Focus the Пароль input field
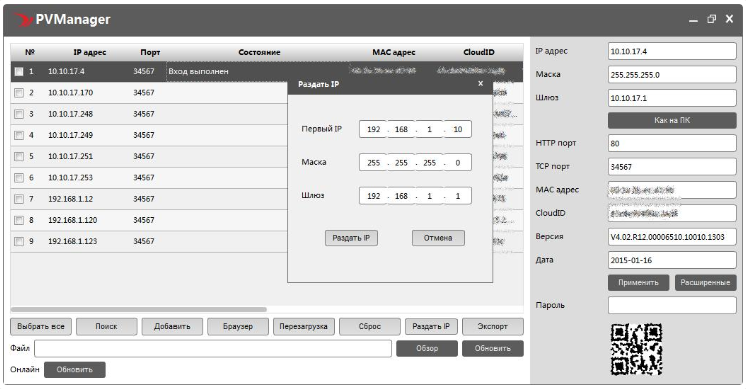Screen dimensions: 746x389 click(x=672, y=305)
